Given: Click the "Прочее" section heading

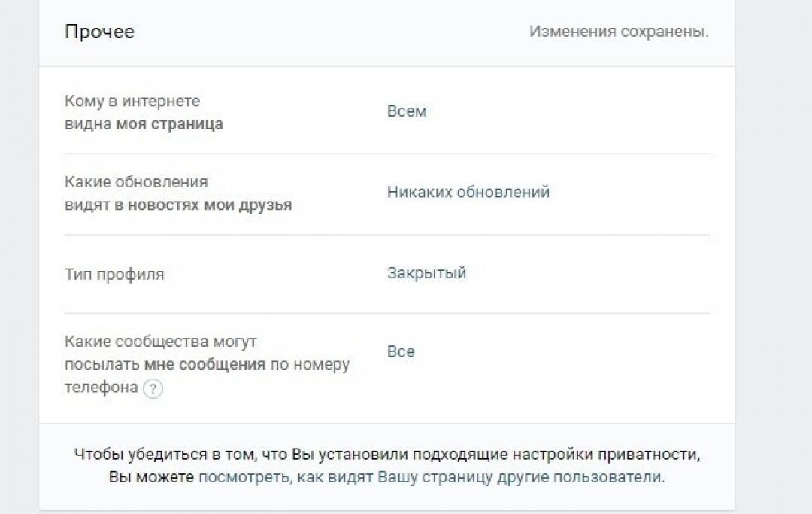Looking at the screenshot, I should [99, 32].
